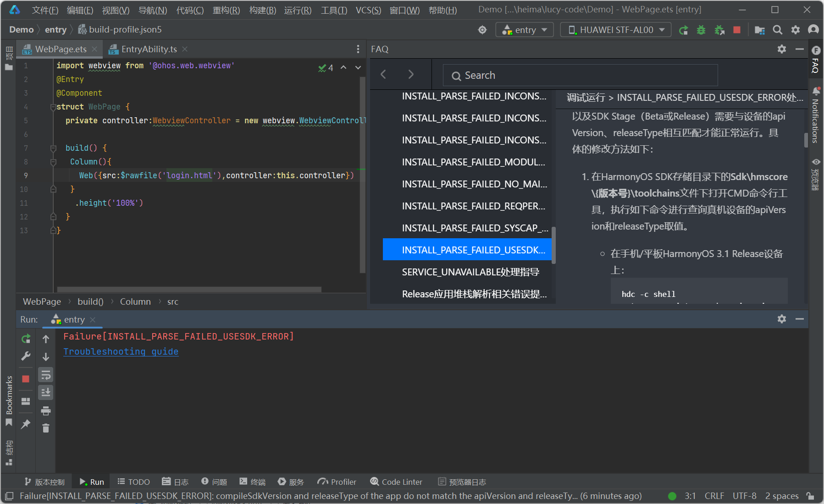Viewport: 824px width, 504px height.
Task: Run the entry app with the green rerun icon in the toolbar
Action: (683, 30)
